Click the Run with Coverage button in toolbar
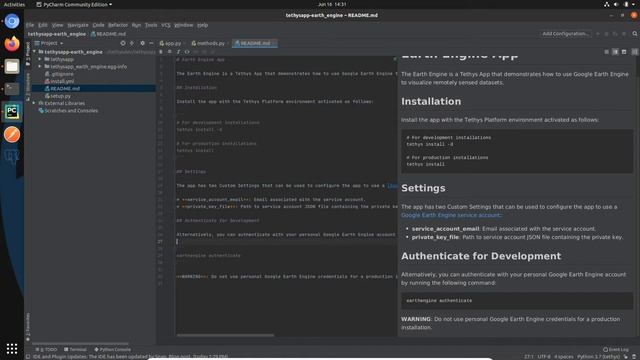Image resolution: width=640 pixels, height=360 pixels. click(x=615, y=33)
